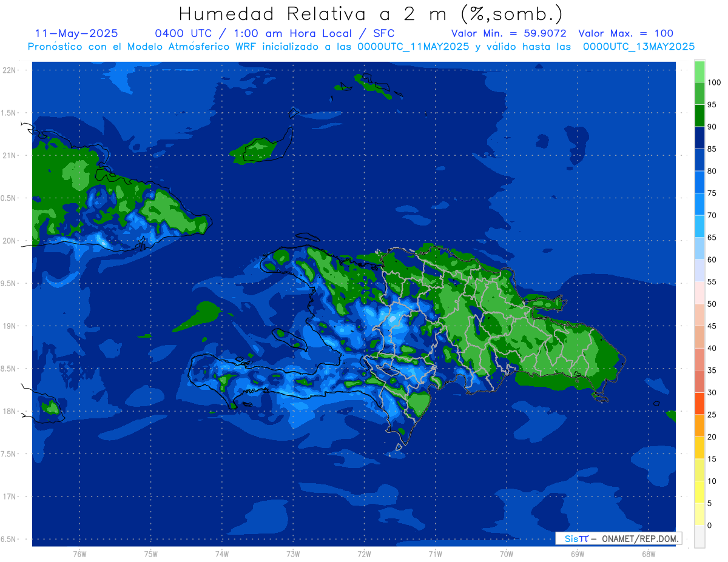Select the date text "11-May-2025"
The height and width of the screenshot is (562, 728).
(76, 33)
